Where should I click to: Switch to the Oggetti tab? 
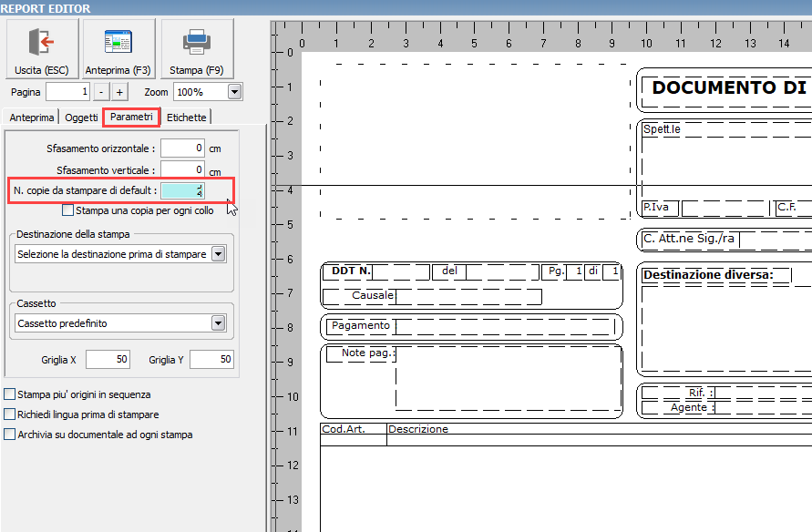(x=81, y=118)
